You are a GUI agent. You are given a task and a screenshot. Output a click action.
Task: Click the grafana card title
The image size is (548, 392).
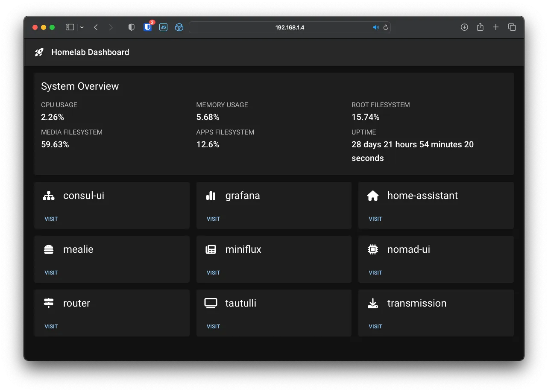(243, 196)
